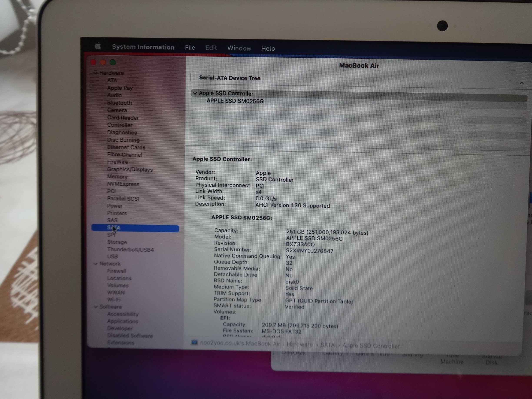Select Ethernet Cards in the sidebar
This screenshot has width=532, height=399.
(126, 147)
